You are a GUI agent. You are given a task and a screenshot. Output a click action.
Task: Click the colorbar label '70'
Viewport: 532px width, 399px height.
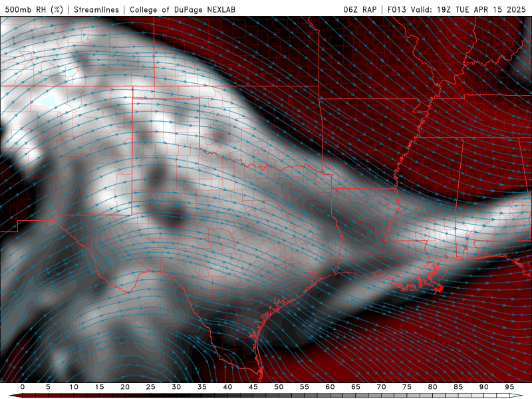(381, 387)
